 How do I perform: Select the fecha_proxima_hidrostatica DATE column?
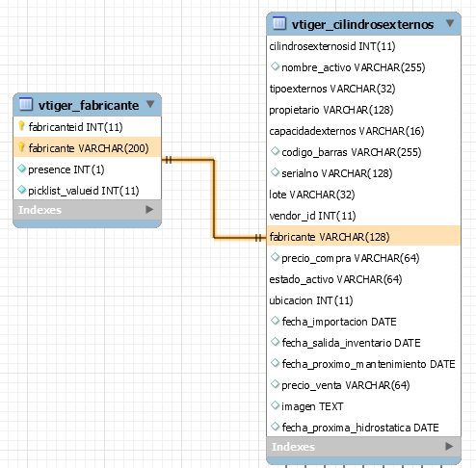(363, 428)
